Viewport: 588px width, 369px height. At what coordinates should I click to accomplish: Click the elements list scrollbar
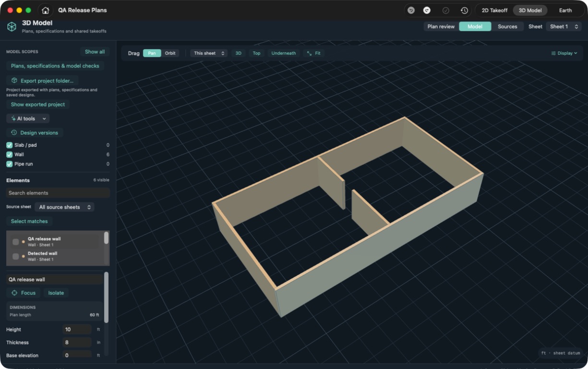point(106,238)
